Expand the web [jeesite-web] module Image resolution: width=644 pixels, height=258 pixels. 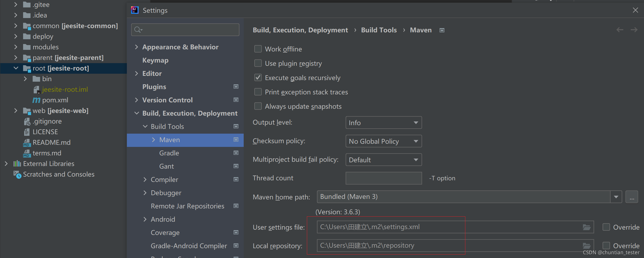coord(16,111)
